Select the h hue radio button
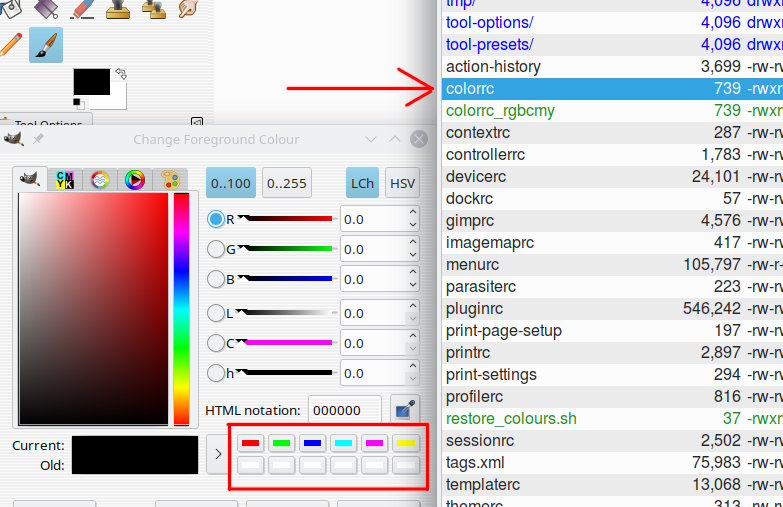The width and height of the screenshot is (783, 507). click(x=216, y=373)
